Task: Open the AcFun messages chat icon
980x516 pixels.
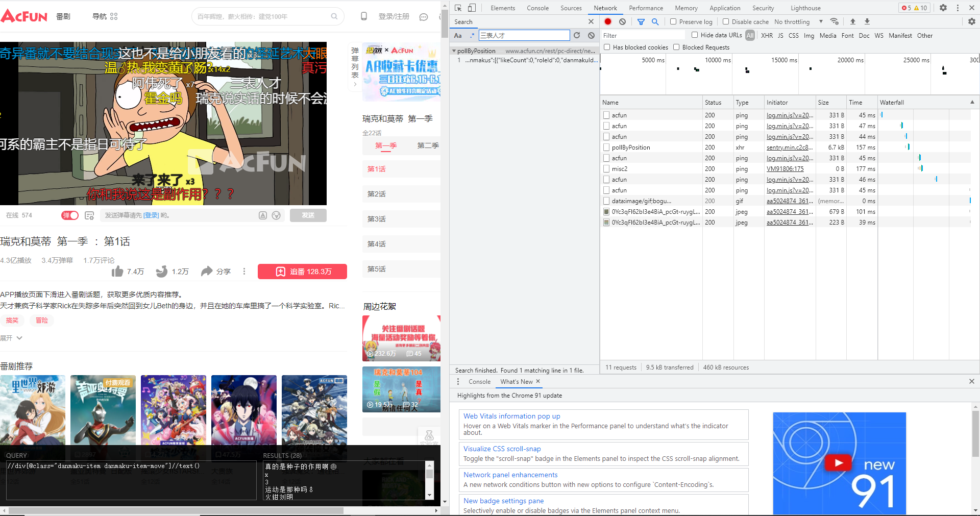Action: click(x=424, y=17)
